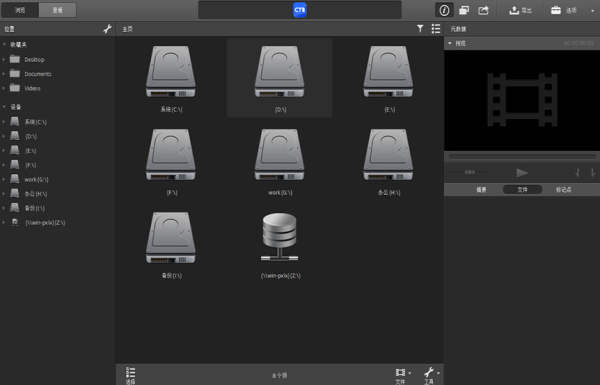The width and height of the screenshot is (600, 385).
Task: Open the 文件 (File) metadata tab
Action: point(522,189)
